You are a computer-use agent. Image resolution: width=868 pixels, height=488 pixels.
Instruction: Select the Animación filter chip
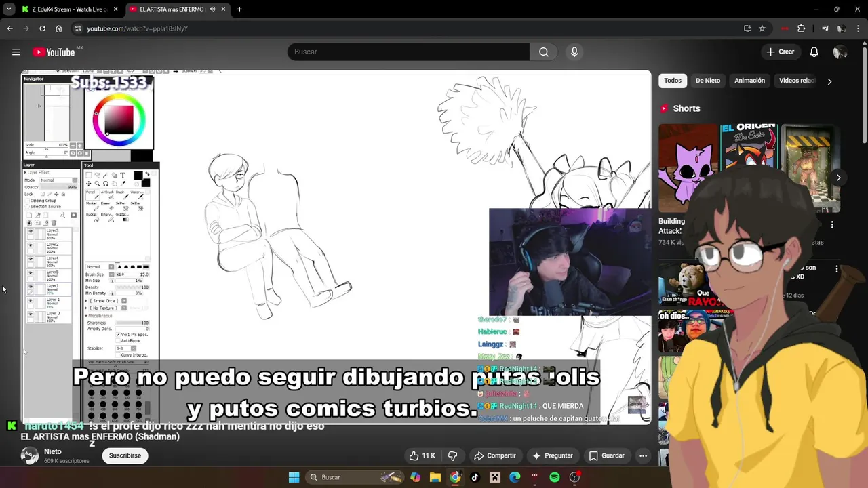pyautogui.click(x=749, y=81)
